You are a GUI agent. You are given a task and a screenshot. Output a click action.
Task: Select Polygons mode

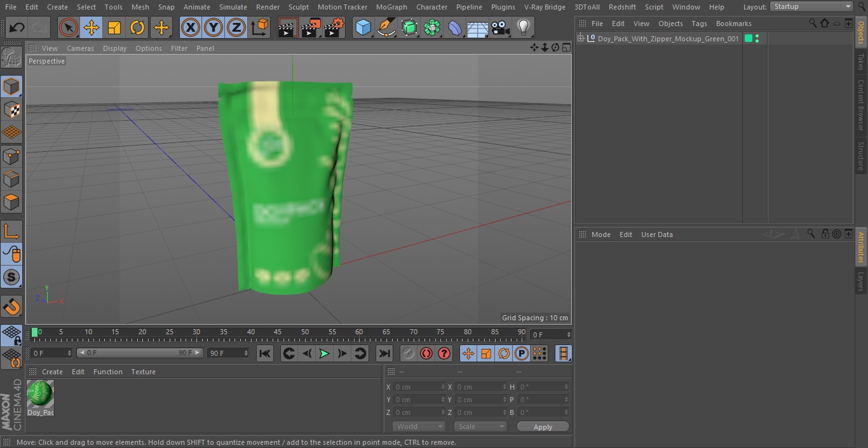[11, 203]
